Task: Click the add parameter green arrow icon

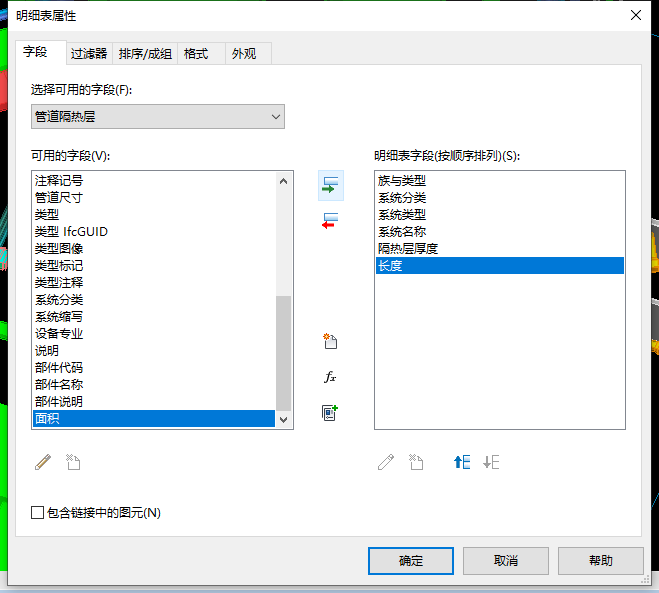Action: pyautogui.click(x=331, y=184)
